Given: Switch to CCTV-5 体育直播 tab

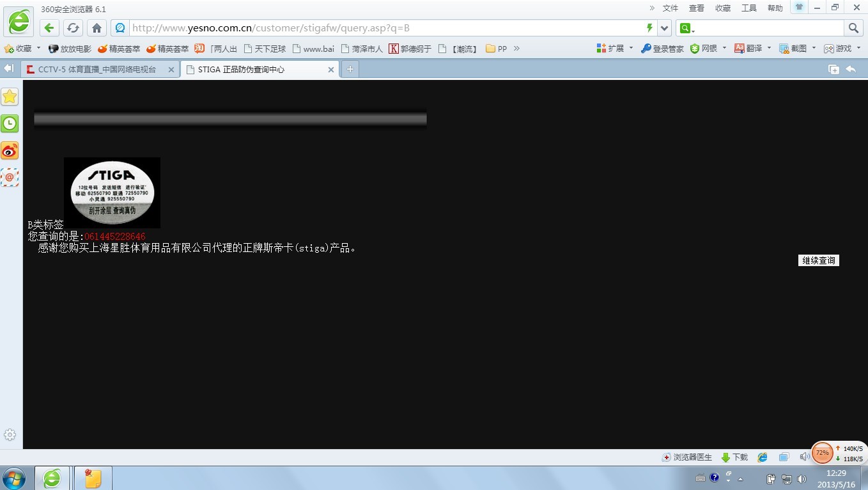Looking at the screenshot, I should pos(96,70).
